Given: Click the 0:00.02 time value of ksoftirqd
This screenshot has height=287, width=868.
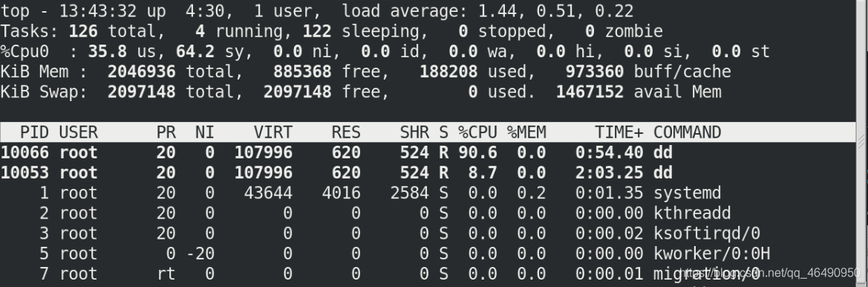Looking at the screenshot, I should [609, 233].
